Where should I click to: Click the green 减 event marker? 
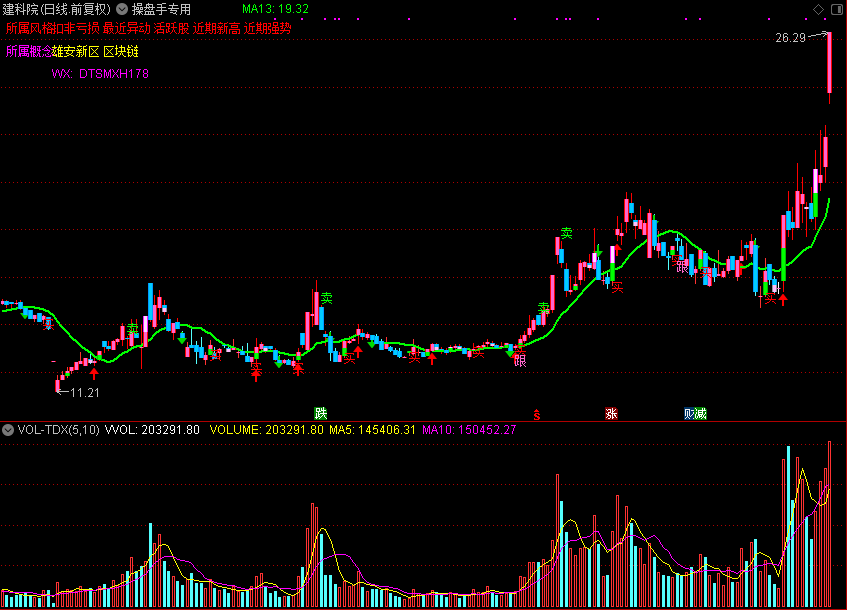coord(701,414)
